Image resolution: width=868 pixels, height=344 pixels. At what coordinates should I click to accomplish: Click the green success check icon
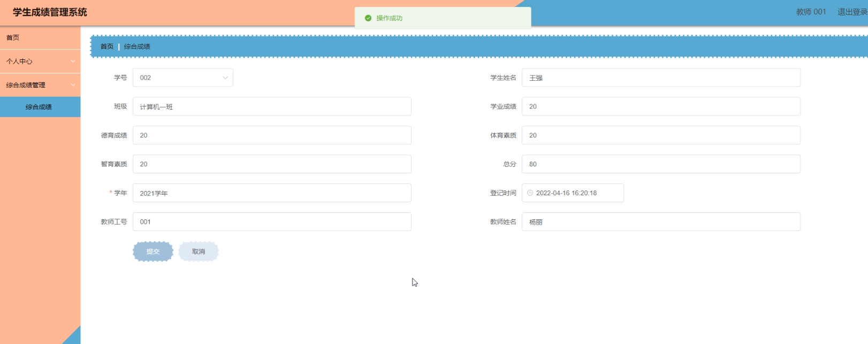(368, 18)
